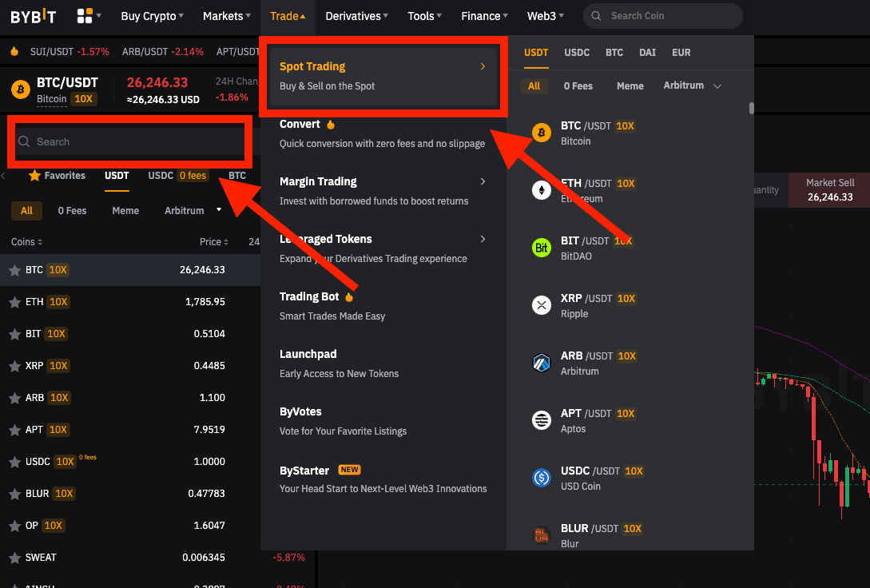Click the Ripple coin icon in dropdown
Screen dimensions: 870x588
pos(542,305)
